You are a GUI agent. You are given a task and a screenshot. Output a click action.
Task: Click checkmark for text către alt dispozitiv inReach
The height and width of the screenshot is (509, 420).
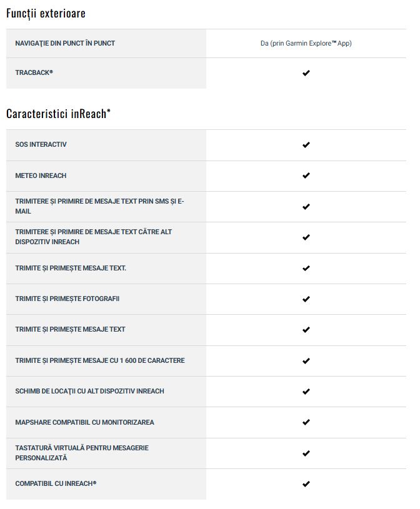coord(306,237)
